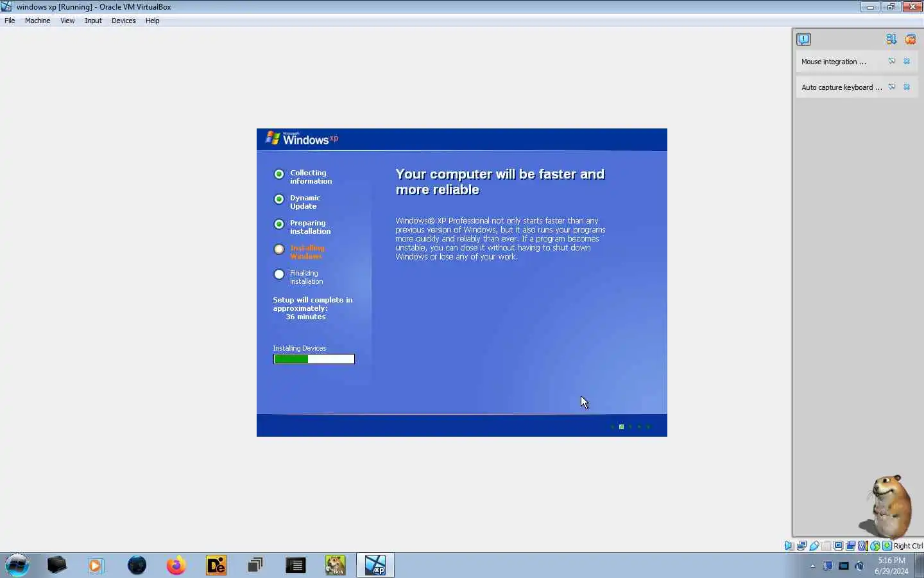Click the audio indicator in VirtualBox status bar

point(789,546)
